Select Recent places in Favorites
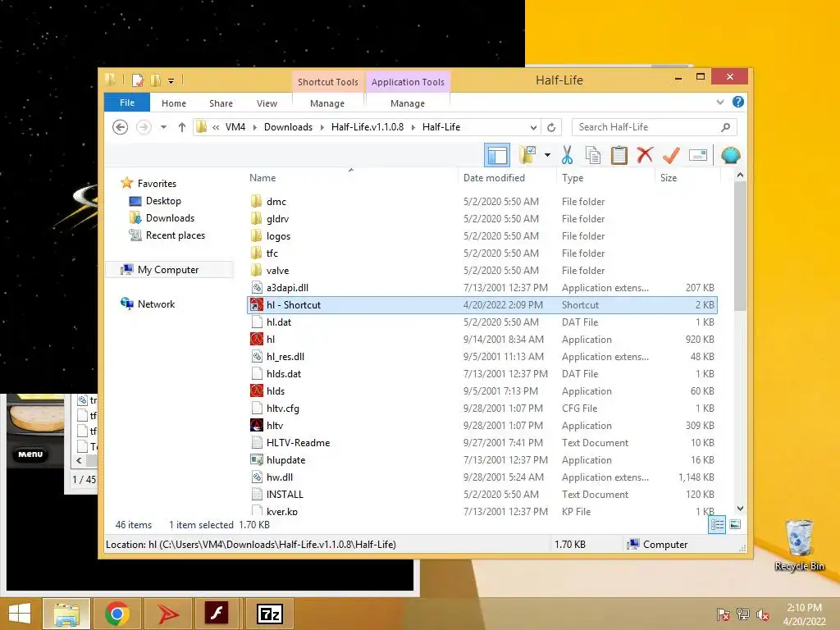 pos(176,235)
